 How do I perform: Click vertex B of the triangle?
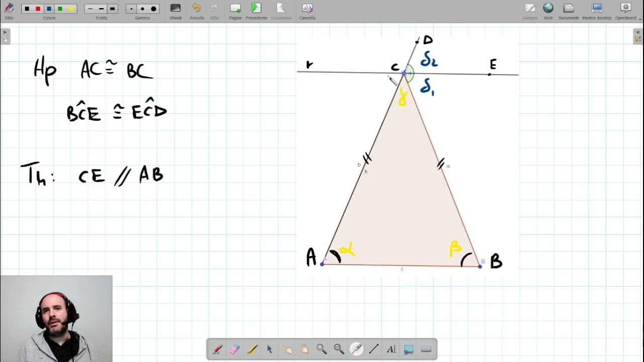480,266
